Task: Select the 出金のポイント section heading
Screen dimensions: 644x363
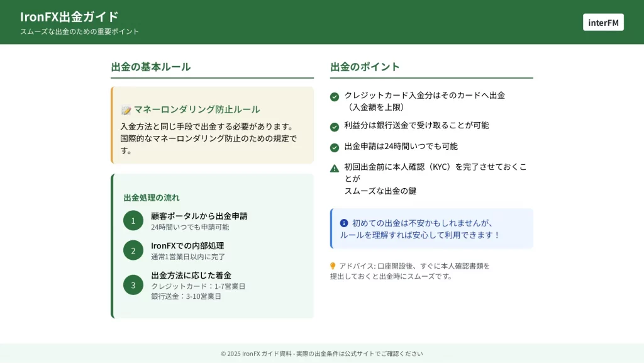Action: point(365,67)
